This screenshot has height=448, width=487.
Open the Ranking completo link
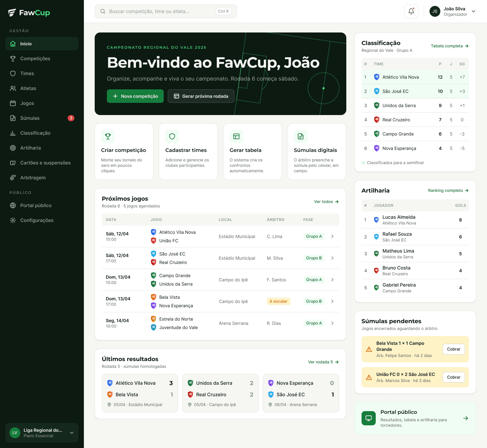[x=448, y=191]
